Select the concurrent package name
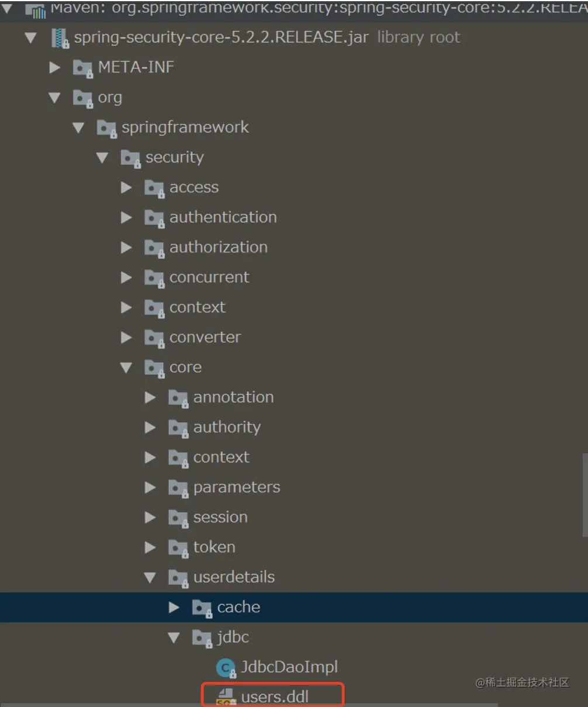Image resolution: width=588 pixels, height=707 pixels. (209, 278)
